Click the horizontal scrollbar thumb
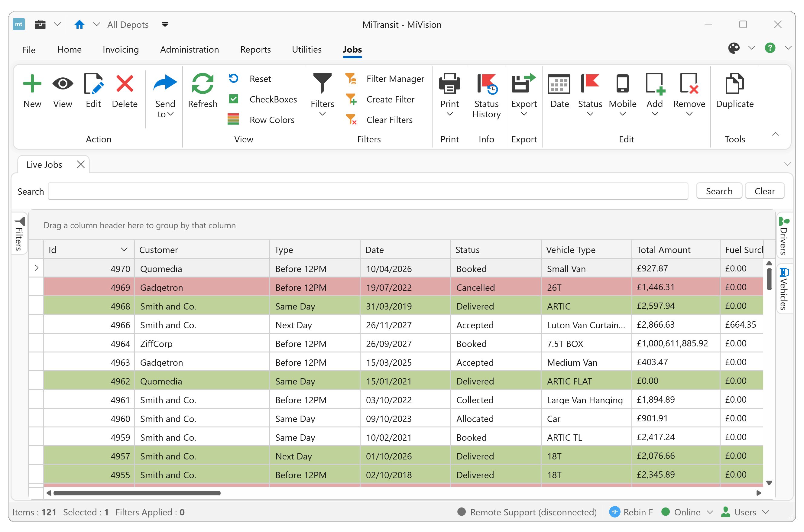This screenshot has height=532, width=804. pos(136,493)
